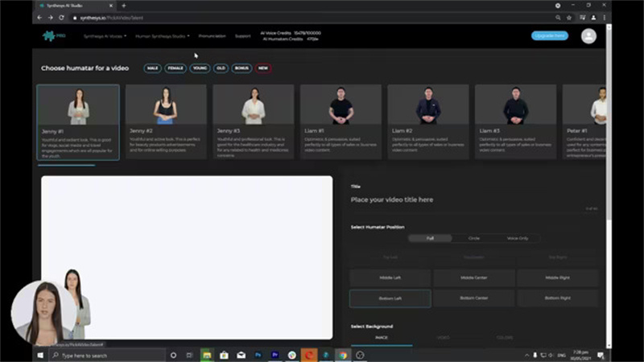Click the humatar carousel horizontal scrollbar
This screenshot has width=644, height=362.
(66, 165)
